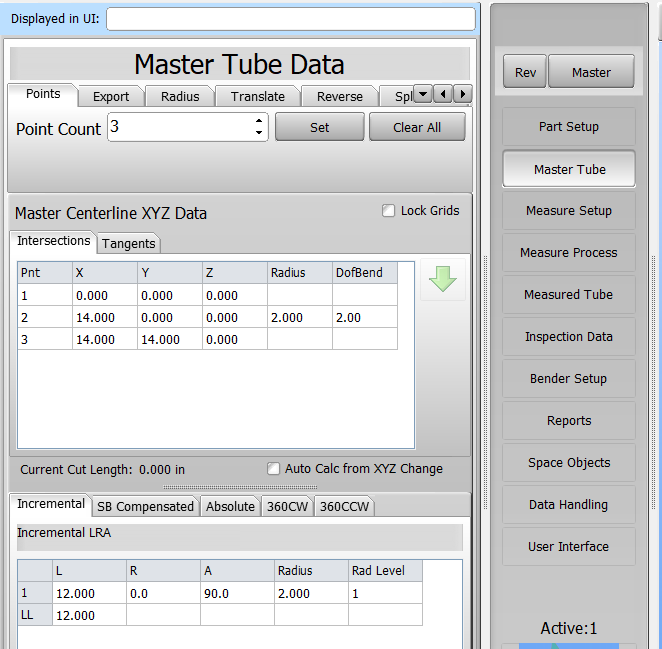Switch to the 360CW tab
Screen dimensions: 662x649
pos(288,506)
